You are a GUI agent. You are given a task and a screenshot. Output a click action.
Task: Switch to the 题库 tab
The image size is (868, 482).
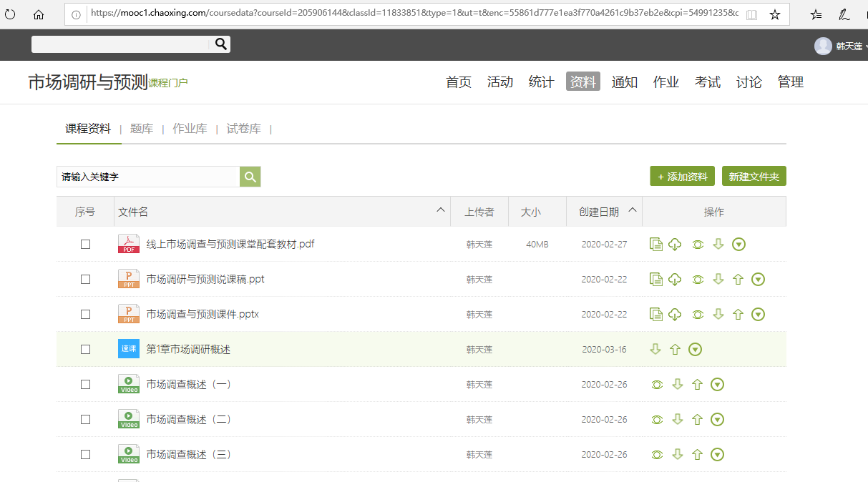[x=142, y=129]
